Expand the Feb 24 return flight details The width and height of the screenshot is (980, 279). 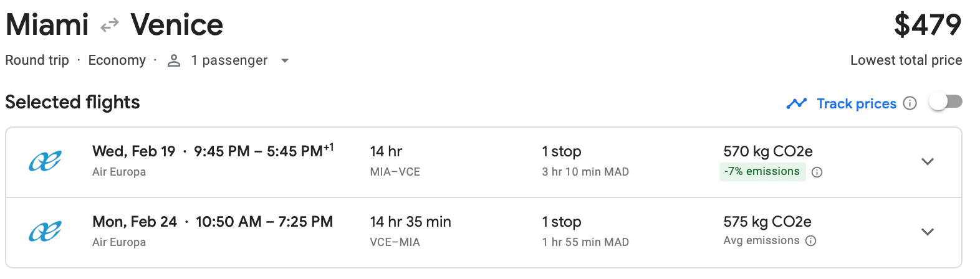[x=927, y=232]
